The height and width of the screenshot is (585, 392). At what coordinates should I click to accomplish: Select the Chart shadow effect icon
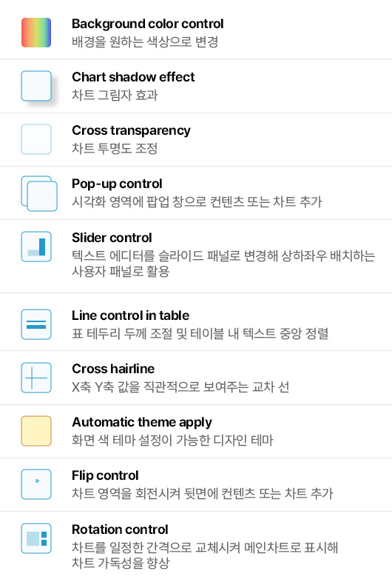36,86
